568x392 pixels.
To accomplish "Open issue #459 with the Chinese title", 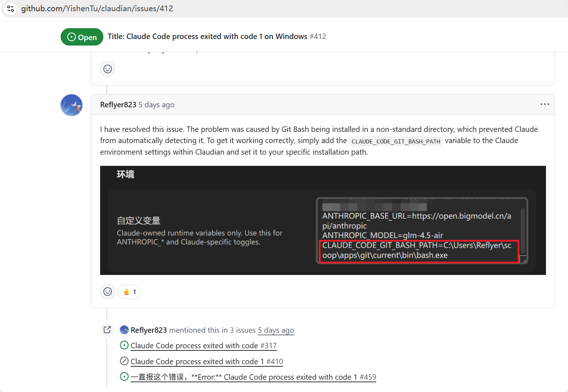I will tap(253, 377).
